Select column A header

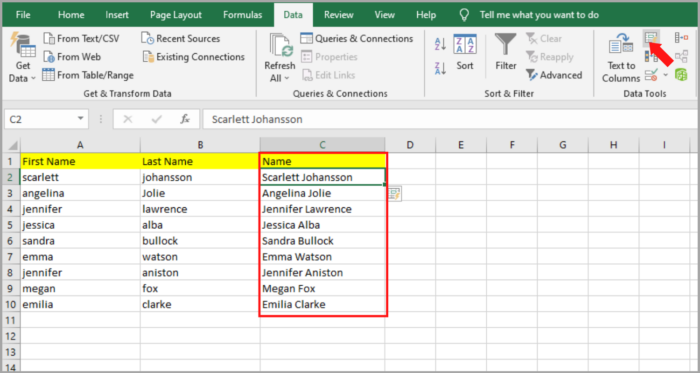click(x=80, y=145)
